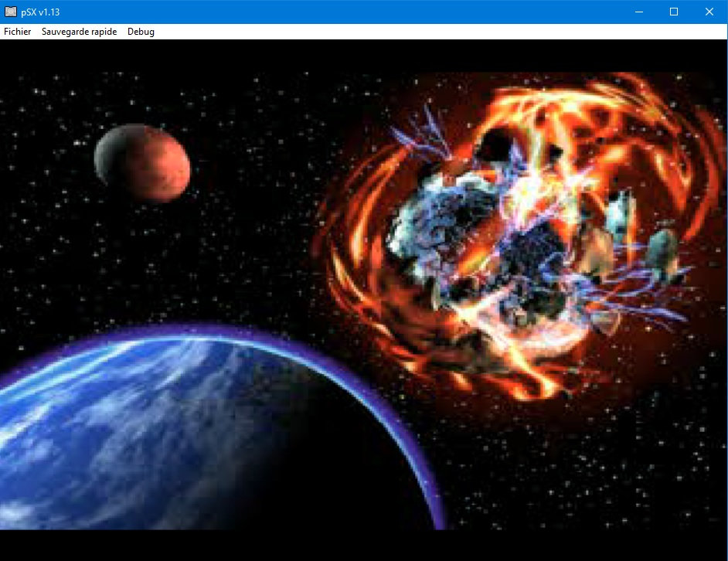Close the pSX emulator window
The image size is (728, 561).
click(x=709, y=12)
